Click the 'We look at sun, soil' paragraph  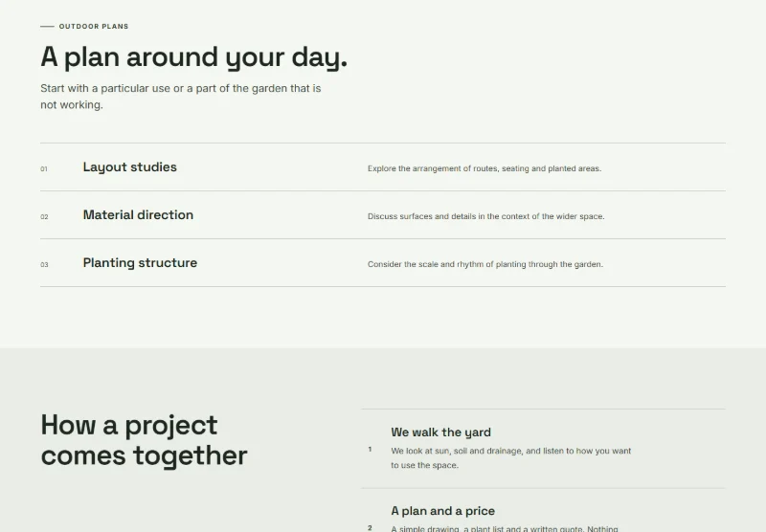(x=511, y=457)
